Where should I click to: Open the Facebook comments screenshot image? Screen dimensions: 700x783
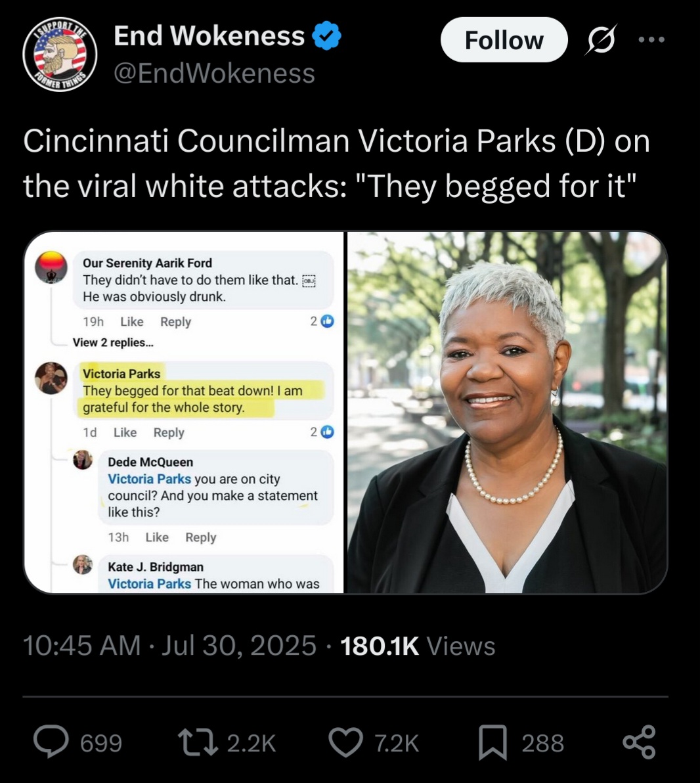coord(184,413)
